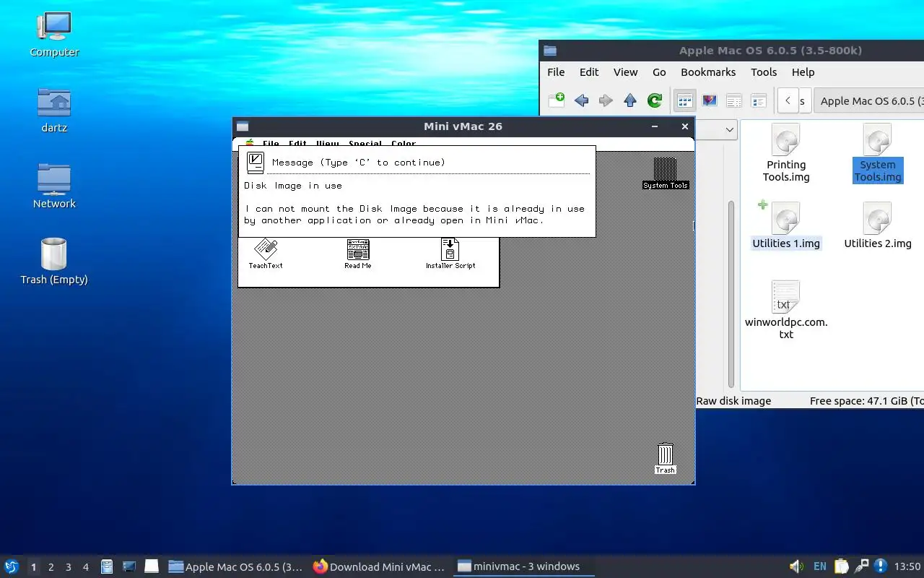Image resolution: width=924 pixels, height=578 pixels.
Task: Open Mini vMac window menu icon
Action: (x=243, y=126)
